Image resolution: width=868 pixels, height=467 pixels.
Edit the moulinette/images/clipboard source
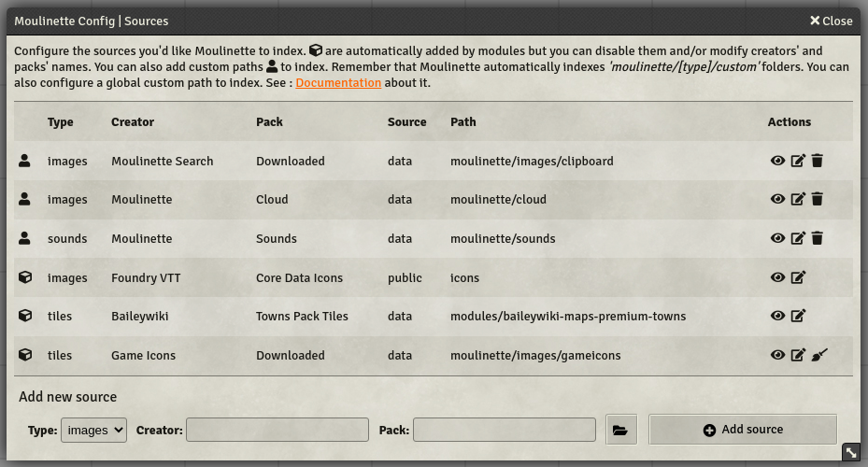point(798,161)
